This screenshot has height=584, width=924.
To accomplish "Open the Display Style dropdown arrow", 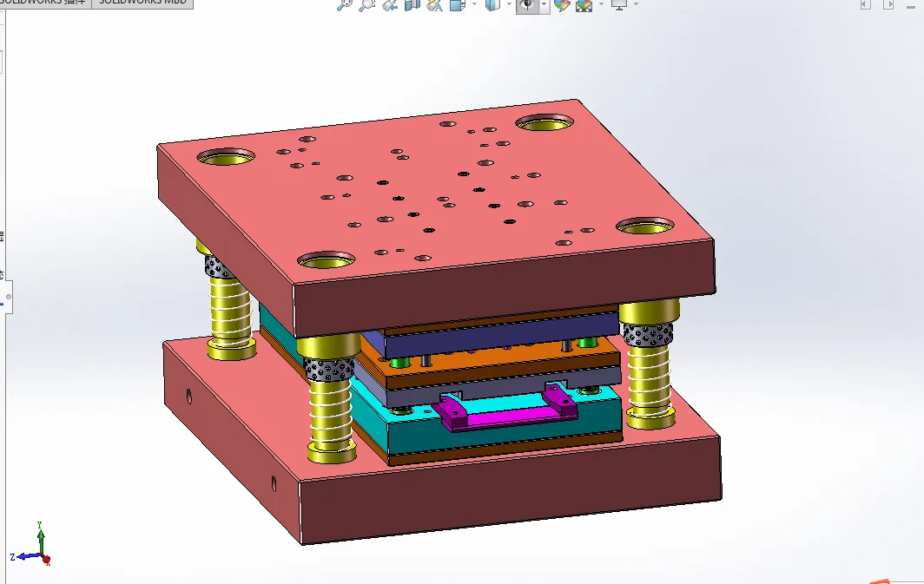I will 509,4.
